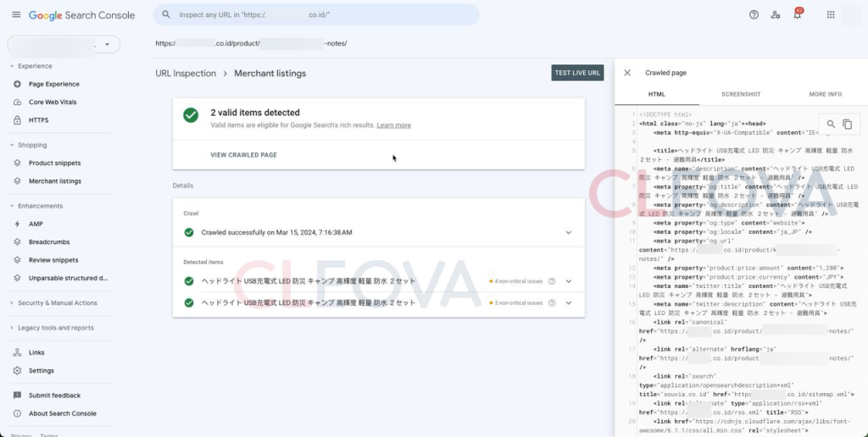Search within the crawled HTML code
Screen dimensions: 868x437
[x=831, y=124]
